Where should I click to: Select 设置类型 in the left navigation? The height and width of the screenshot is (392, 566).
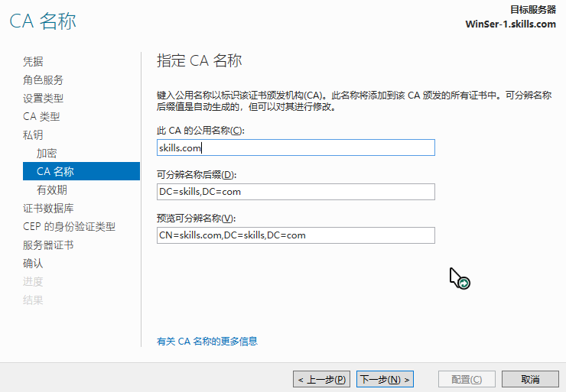click(43, 98)
